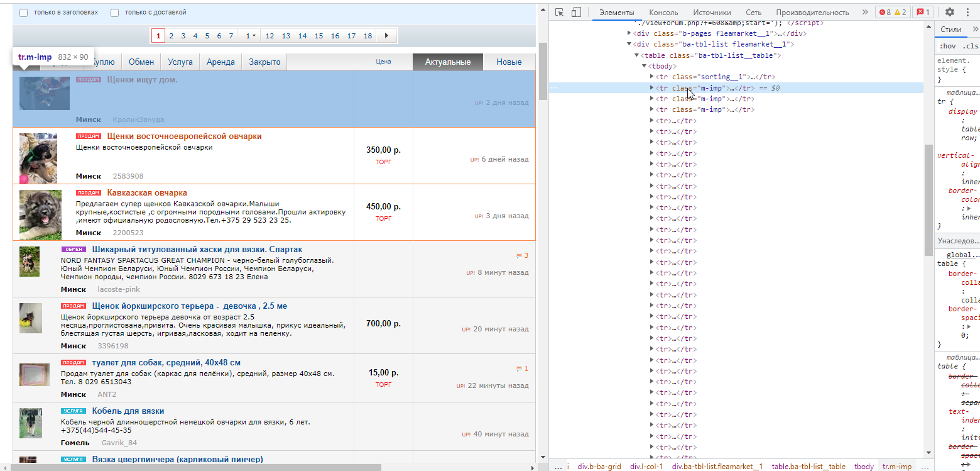Screen dimensions: 980x471
Task: Select the Стили tab in the sidebar
Action: click(x=951, y=30)
